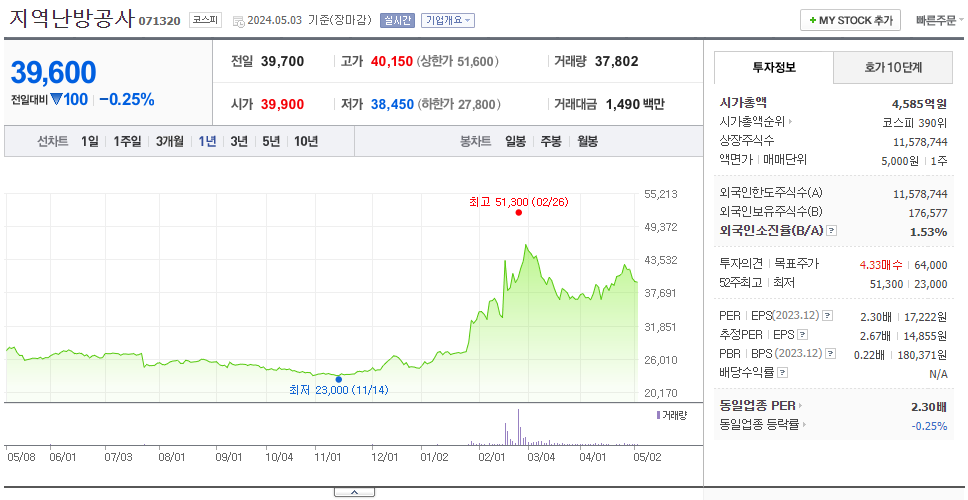968x500 pixels.
Task: Click the red 최고 51,300 marker dot
Action: pyautogui.click(x=519, y=212)
